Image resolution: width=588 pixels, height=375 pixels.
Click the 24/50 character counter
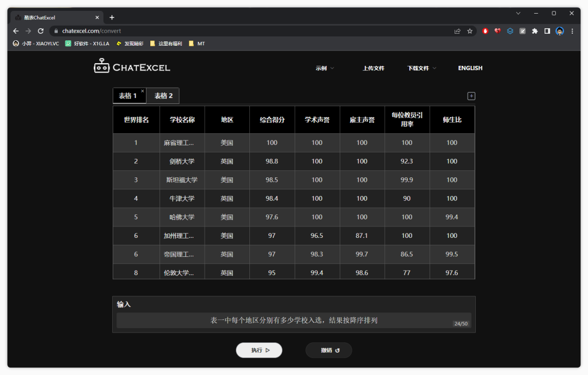(x=461, y=324)
